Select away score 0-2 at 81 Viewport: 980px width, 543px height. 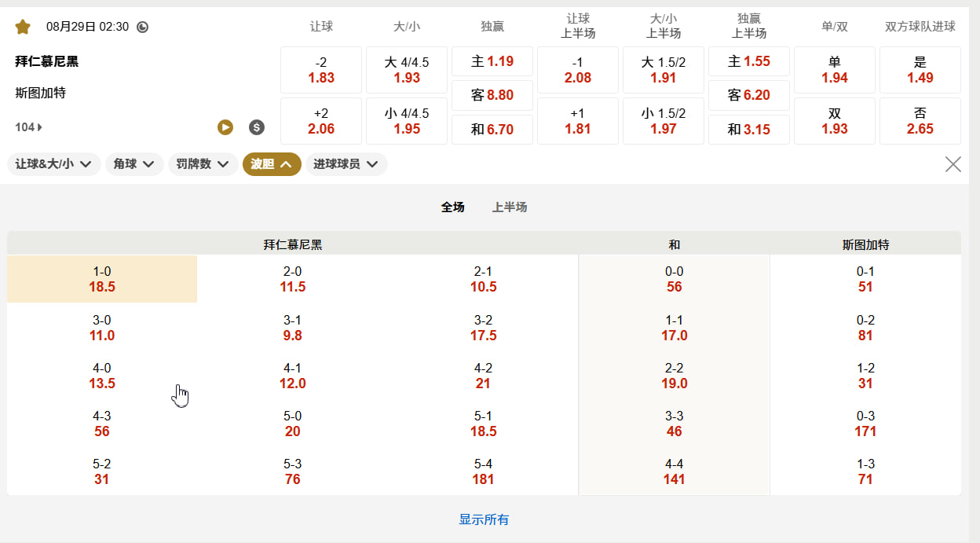pyautogui.click(x=865, y=328)
